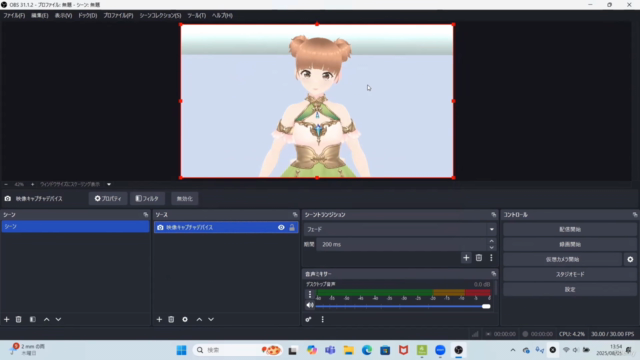Open Docks menu

[87, 16]
